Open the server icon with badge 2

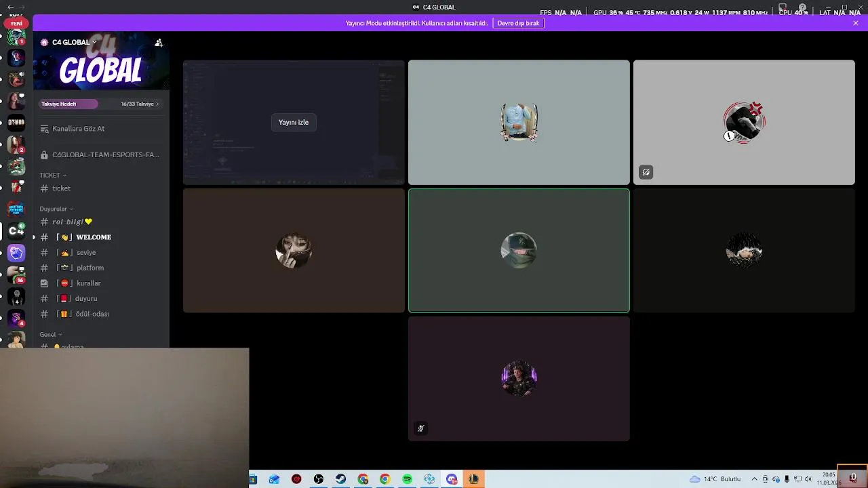click(16, 144)
